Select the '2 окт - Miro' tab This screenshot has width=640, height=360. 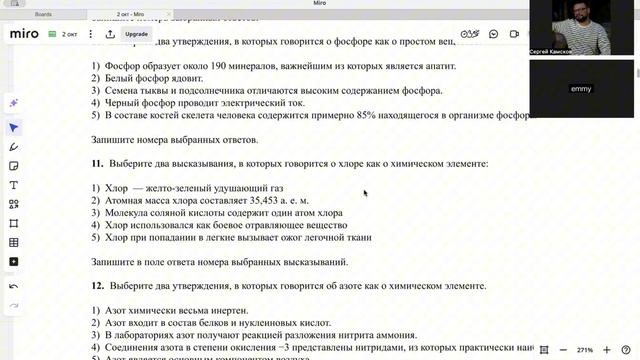tap(130, 14)
